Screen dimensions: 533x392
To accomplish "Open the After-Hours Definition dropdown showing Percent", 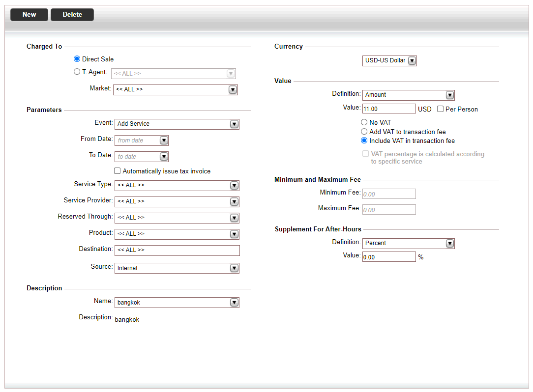I will 450,244.
